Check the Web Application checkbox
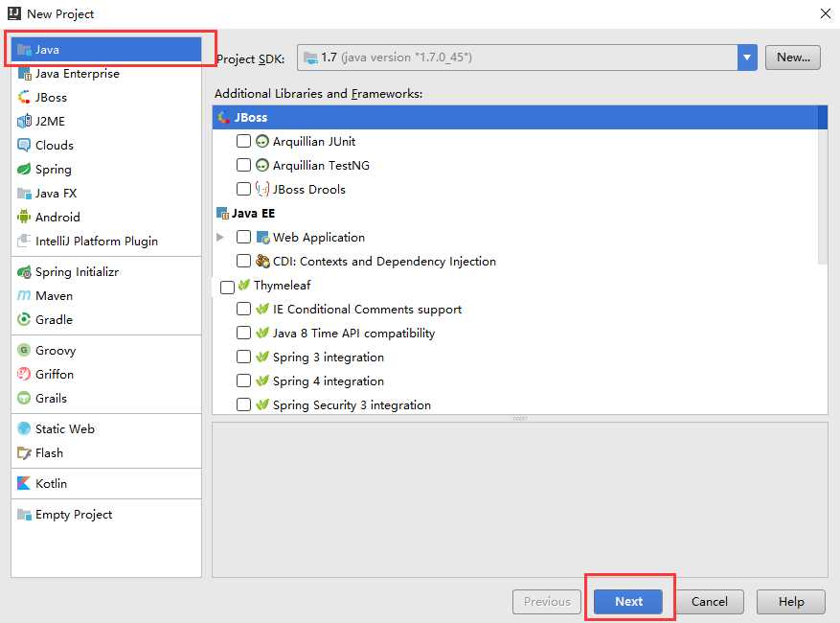The width and height of the screenshot is (840, 623). [243, 237]
